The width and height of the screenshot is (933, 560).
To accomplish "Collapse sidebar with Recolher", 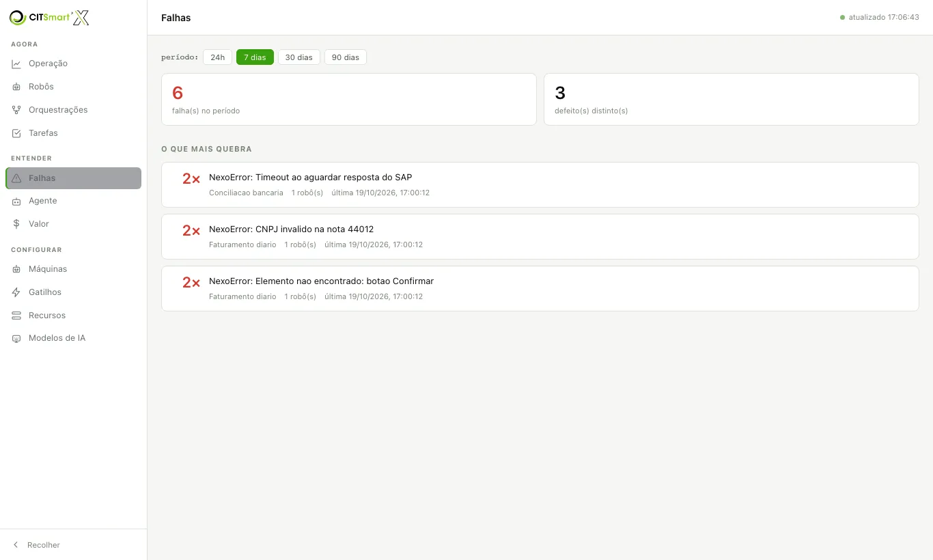I will point(74,545).
